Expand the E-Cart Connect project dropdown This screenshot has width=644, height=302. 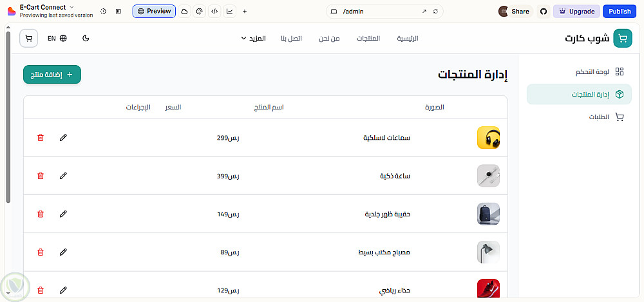(x=71, y=7)
